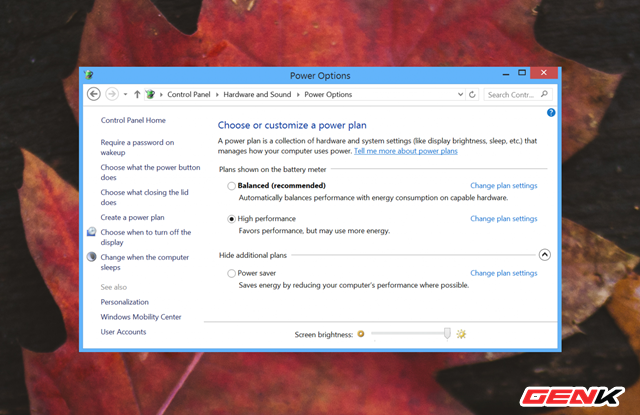The image size is (640, 415).
Task: Go up one level with Up arrow
Action: tap(137, 94)
